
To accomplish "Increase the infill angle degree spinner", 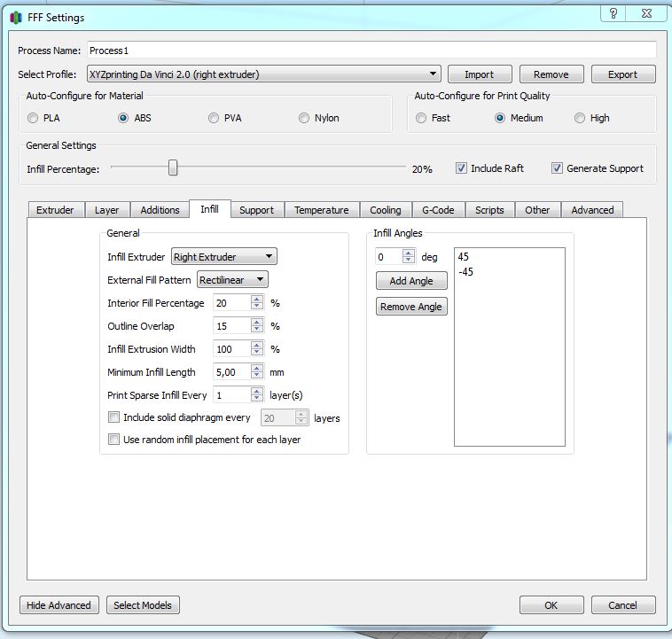I will coord(408,253).
